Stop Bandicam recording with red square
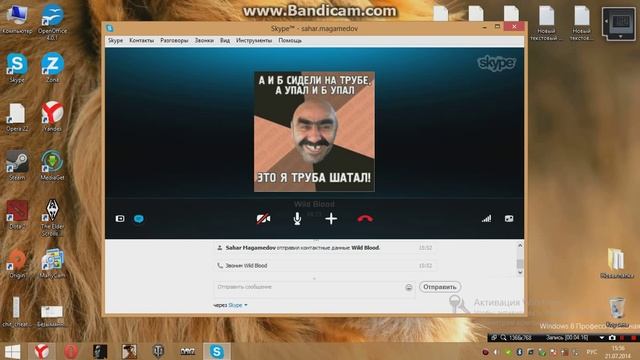The height and width of the screenshot is (360, 640). click(633, 338)
